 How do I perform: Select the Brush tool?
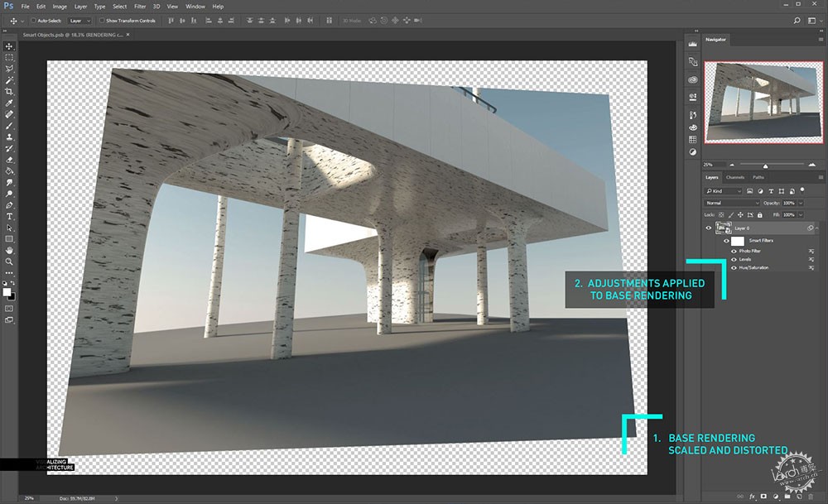(9, 126)
